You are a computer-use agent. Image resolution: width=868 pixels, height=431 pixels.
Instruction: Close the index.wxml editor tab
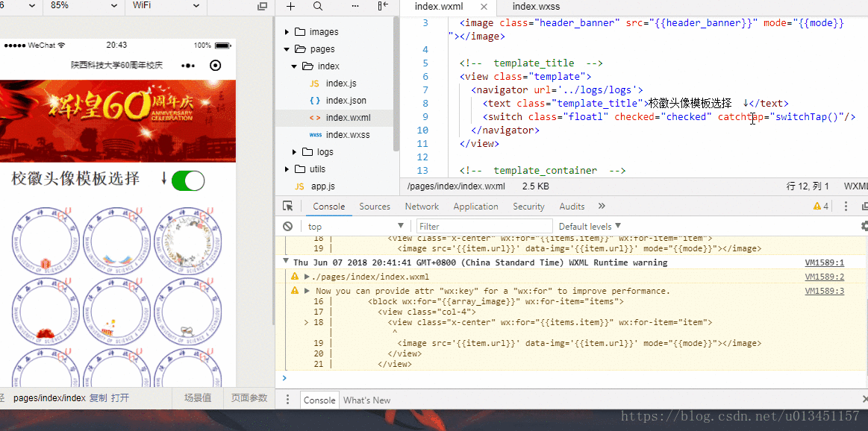484,7
